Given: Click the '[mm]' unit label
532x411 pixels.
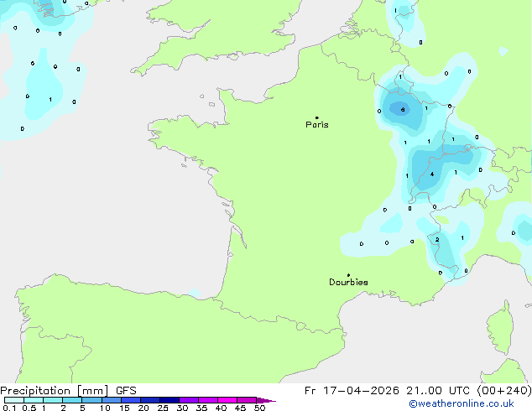Looking at the screenshot, I should tap(92, 391).
